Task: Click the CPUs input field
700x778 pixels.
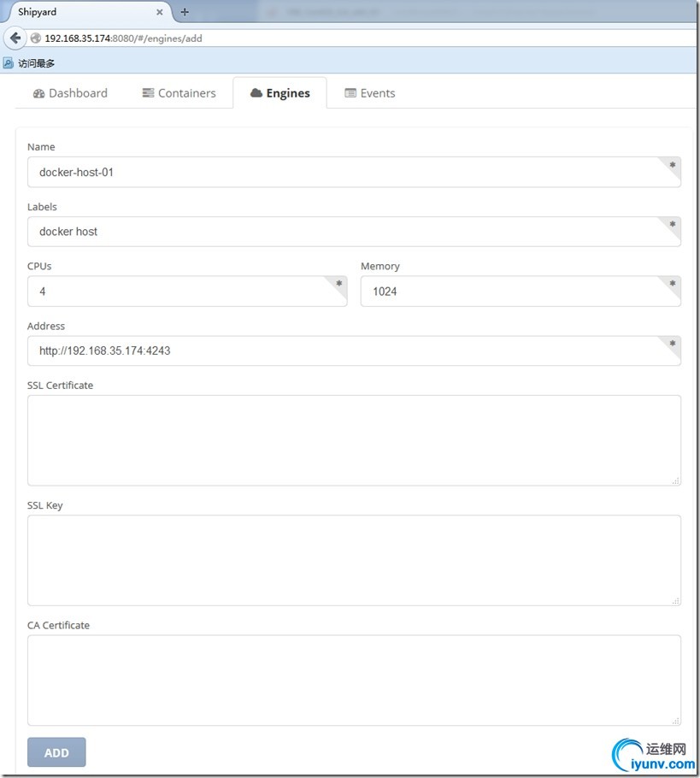Action: (187, 292)
